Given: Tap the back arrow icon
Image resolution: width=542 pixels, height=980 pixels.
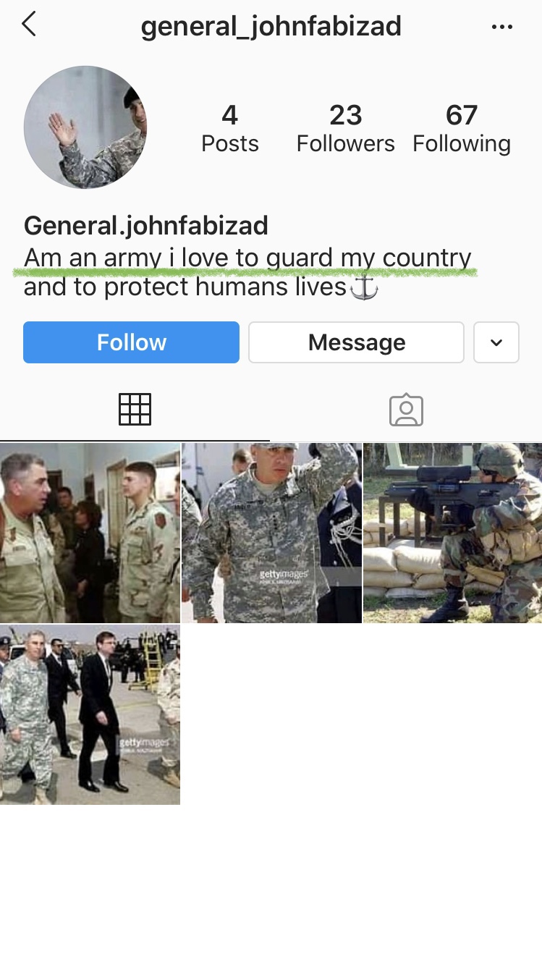Looking at the screenshot, I should click(x=29, y=25).
